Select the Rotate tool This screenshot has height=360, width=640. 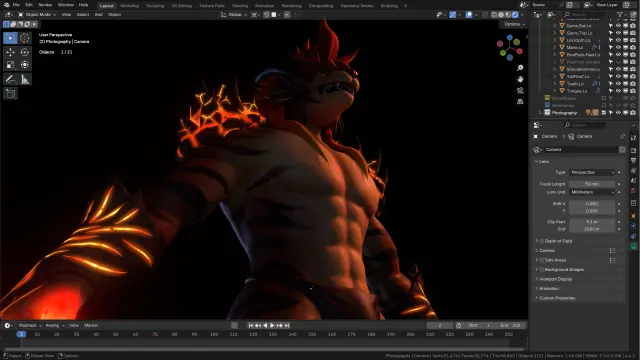(x=24, y=52)
